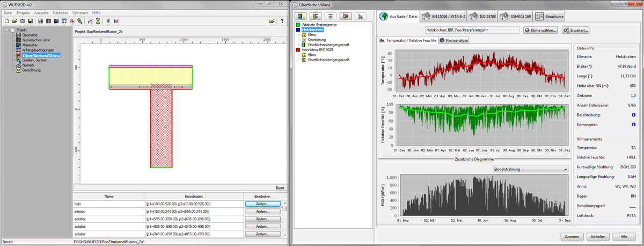The width and height of the screenshot is (644, 246).
Task: Click the folder icon beside the help icon
Action: pyautogui.click(x=272, y=21)
